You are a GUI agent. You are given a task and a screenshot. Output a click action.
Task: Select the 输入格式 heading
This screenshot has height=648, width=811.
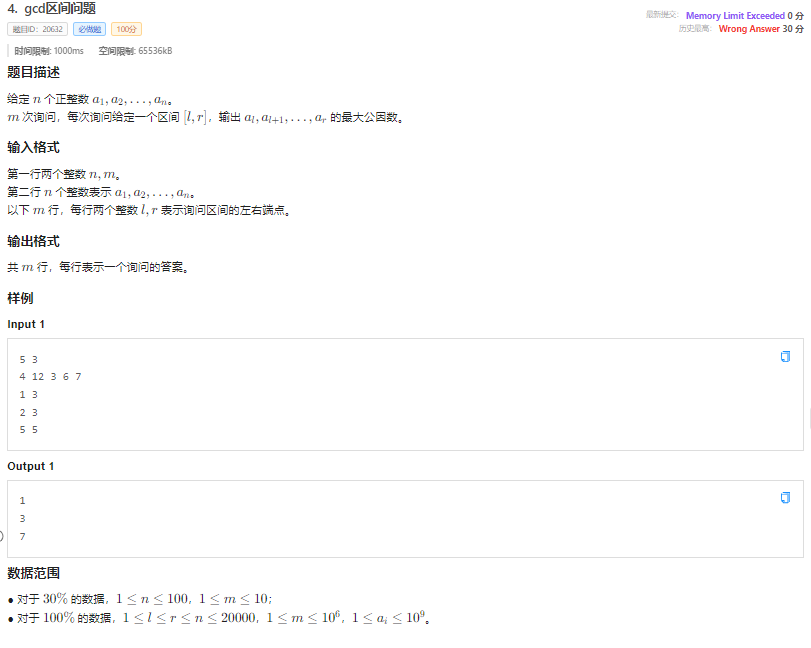34,147
